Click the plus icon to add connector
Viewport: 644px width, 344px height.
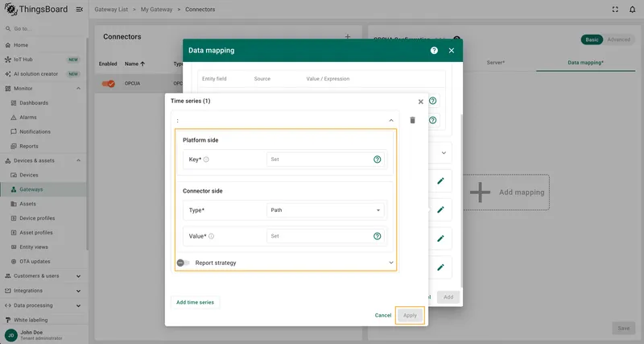click(x=348, y=36)
